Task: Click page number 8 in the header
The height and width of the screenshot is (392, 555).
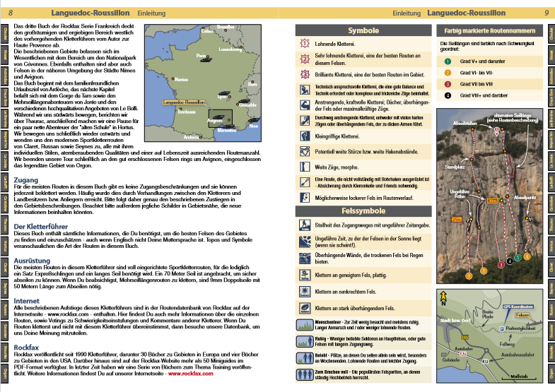Action: [x=11, y=13]
